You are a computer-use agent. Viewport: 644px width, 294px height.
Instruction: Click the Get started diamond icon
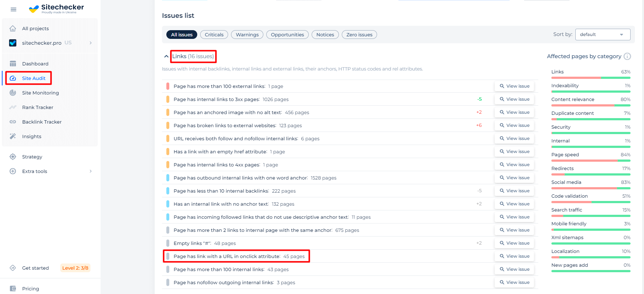13,268
